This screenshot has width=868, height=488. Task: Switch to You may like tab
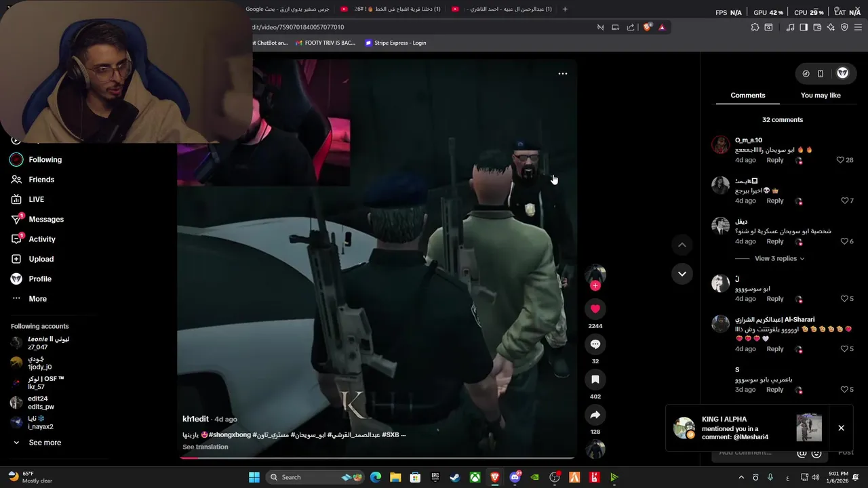tap(821, 96)
